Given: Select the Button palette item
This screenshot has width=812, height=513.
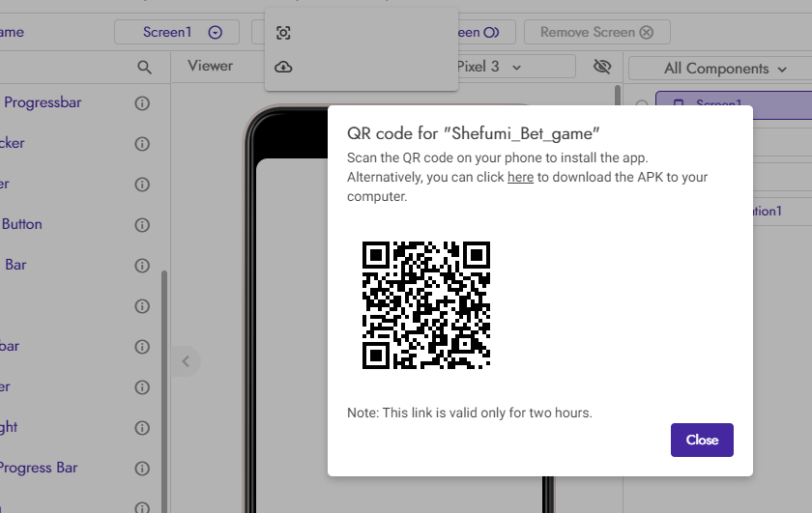Looking at the screenshot, I should [21, 224].
